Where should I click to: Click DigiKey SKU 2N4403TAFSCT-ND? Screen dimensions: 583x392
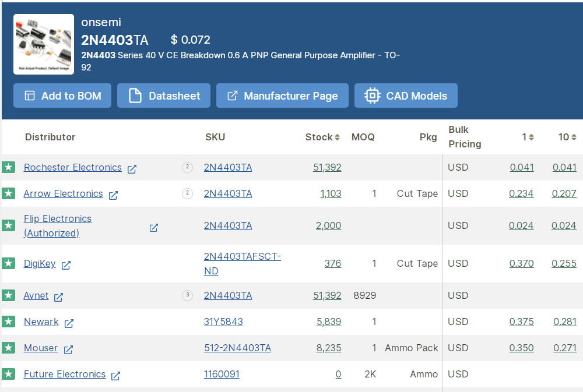click(243, 263)
